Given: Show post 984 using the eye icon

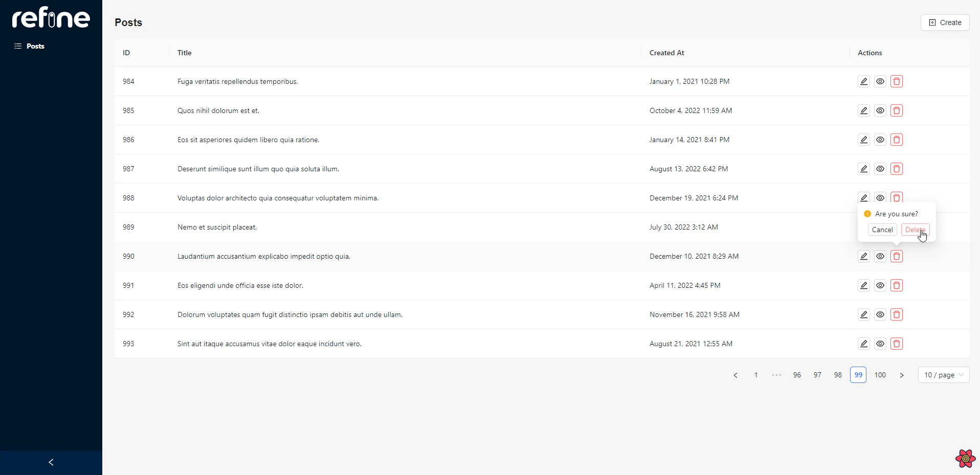Looking at the screenshot, I should [880, 81].
